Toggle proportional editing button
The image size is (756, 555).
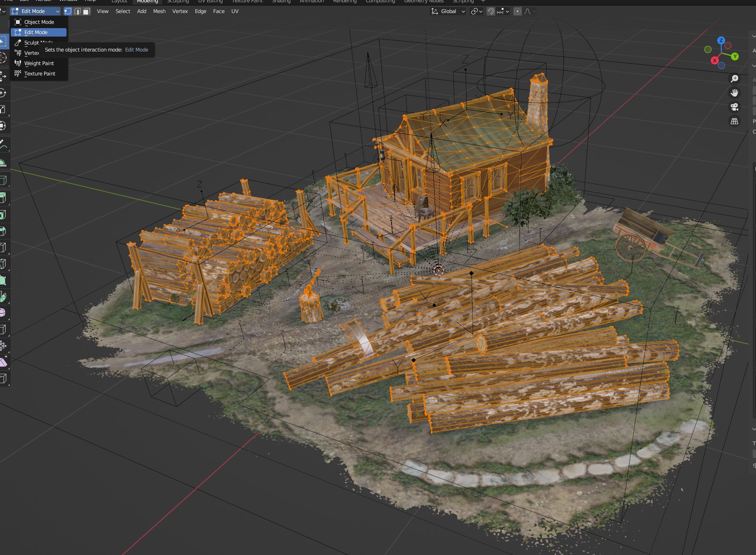click(x=518, y=11)
